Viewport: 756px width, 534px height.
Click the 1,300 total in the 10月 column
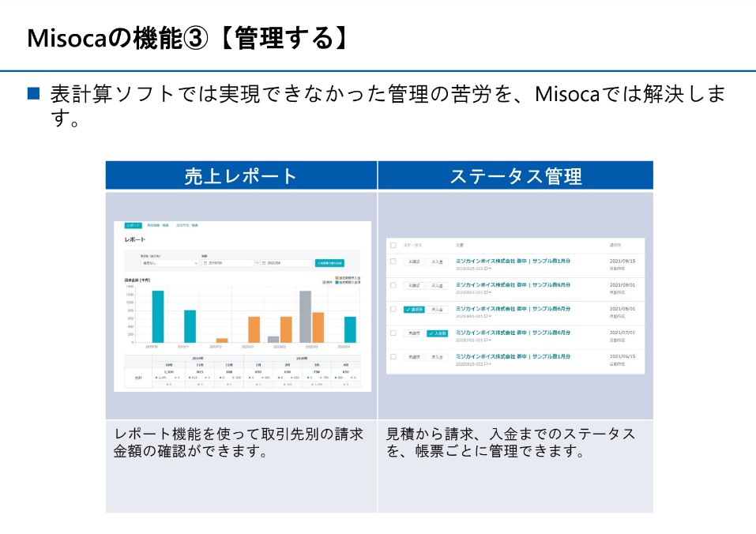[169, 372]
